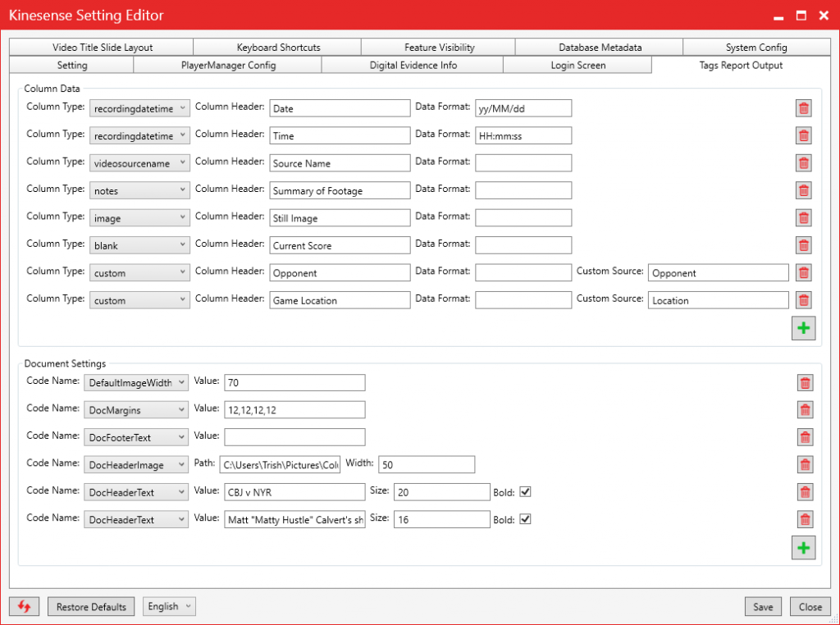Screen dimensions: 840x625
Task: Toggle Bold for CBJ v NYR header
Action: click(526, 491)
